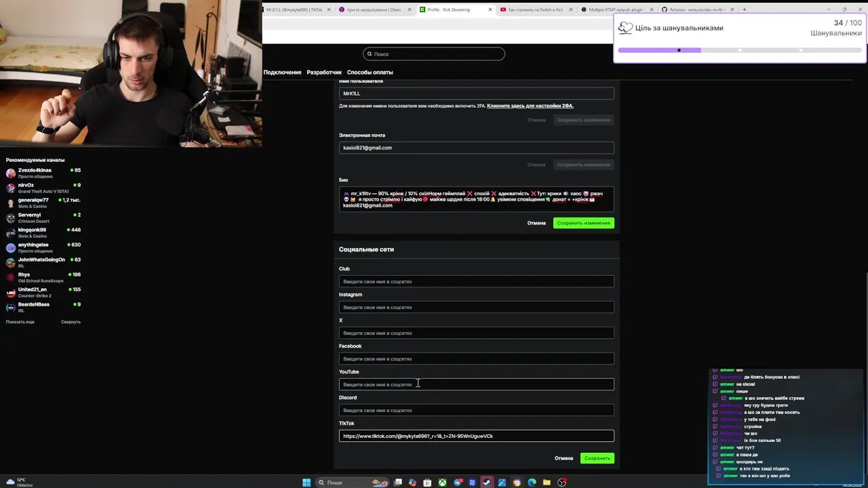Click the Windows taskbar Пошук search box
Image resolution: width=868 pixels, height=488 pixels.
pos(353,483)
